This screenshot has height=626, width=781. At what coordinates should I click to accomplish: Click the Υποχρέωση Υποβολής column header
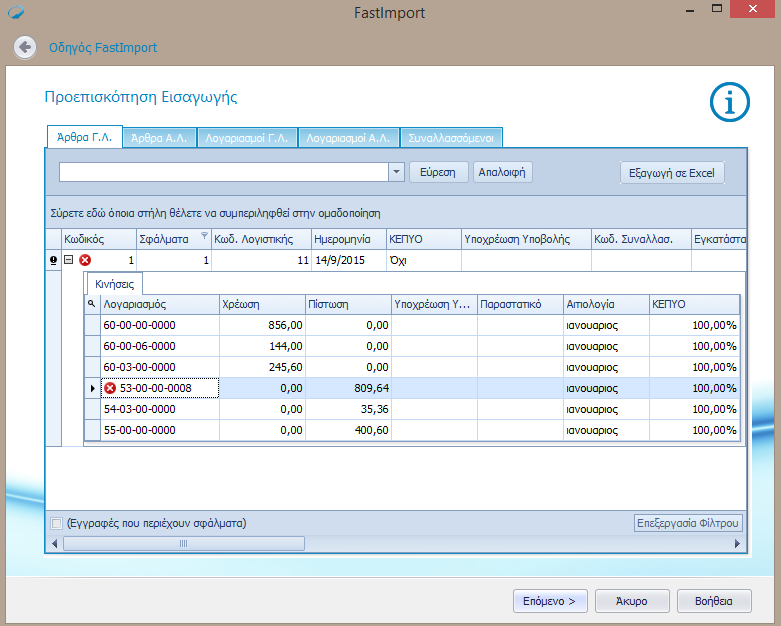point(526,239)
